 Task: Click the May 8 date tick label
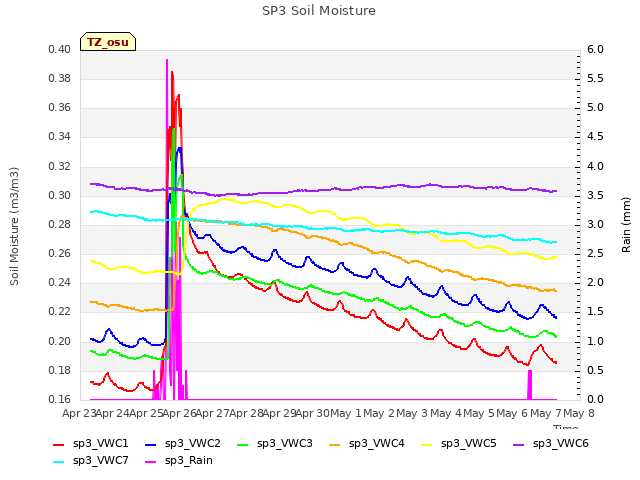[578, 413]
